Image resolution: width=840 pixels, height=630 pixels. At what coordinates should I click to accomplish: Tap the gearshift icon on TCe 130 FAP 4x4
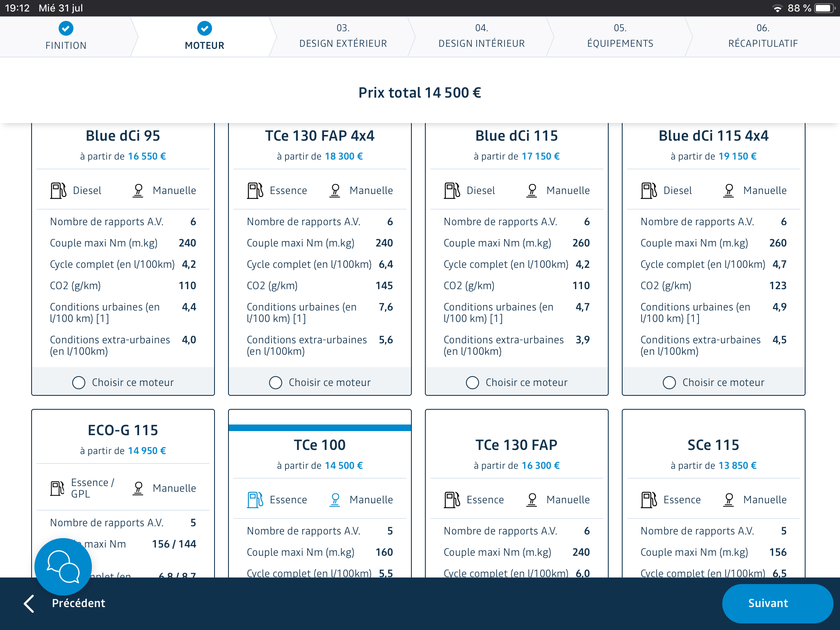(335, 191)
